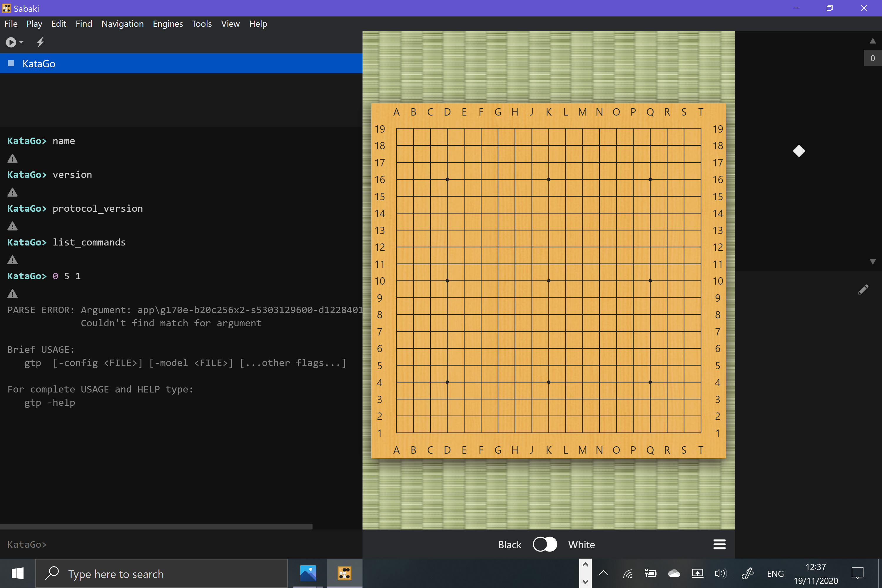Click the Sabaki taskbar icon

pos(344,573)
